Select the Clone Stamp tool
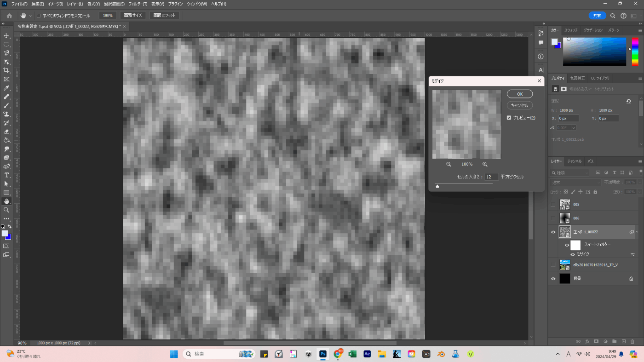644x362 pixels. pos(6,114)
